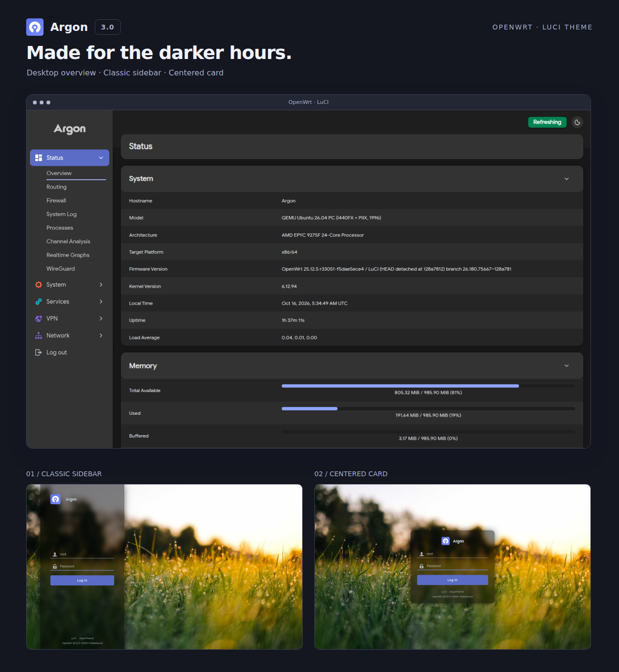
Task: Click the Services icon in the sidebar
Action: 39,302
